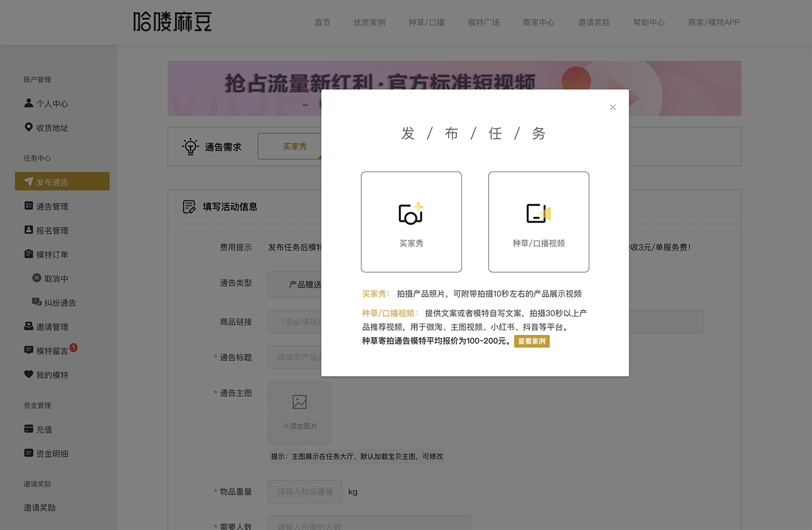Open 首页 in the top navigation
This screenshot has width=812, height=530.
tap(321, 22)
